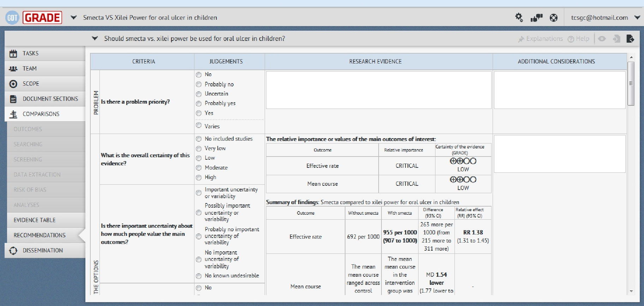The height and width of the screenshot is (306, 644).
Task: Go to the Evidence Table
Action: click(x=46, y=220)
